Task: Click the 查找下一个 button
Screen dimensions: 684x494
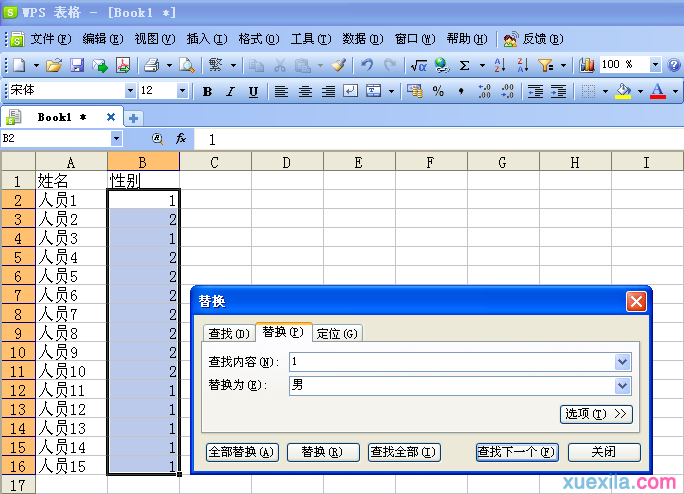Action: point(517,452)
